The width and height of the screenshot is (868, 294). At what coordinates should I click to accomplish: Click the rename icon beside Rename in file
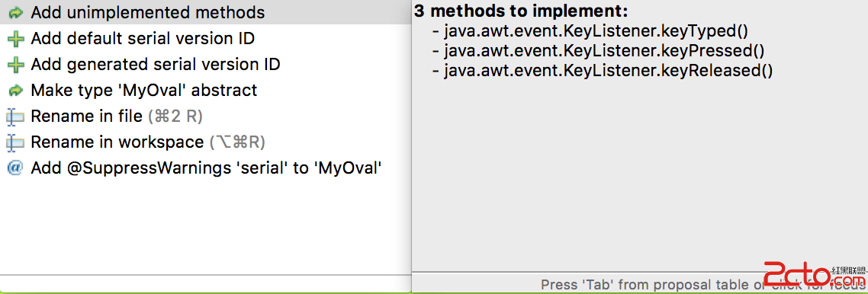pos(15,117)
